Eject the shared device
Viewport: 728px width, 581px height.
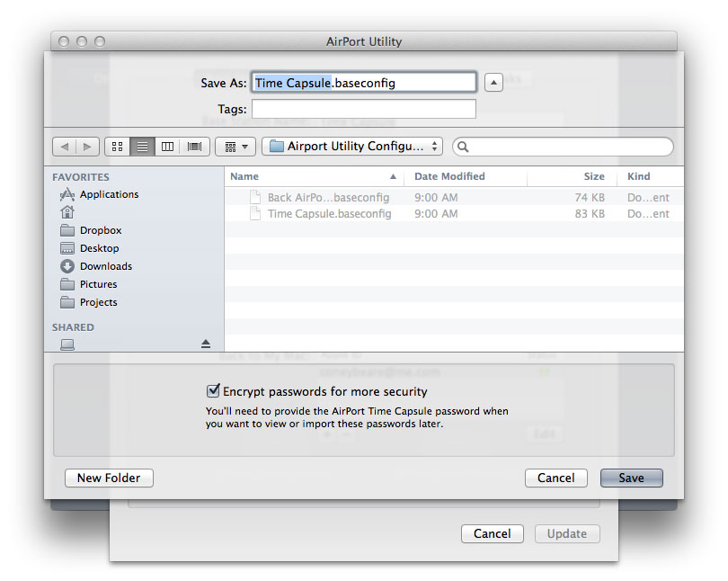pos(206,344)
